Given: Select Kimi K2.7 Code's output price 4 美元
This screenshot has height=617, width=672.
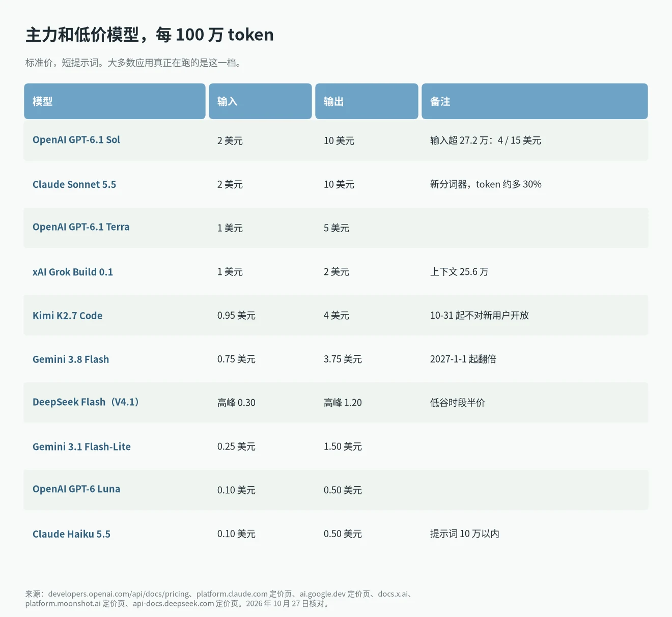Looking at the screenshot, I should pos(337,316).
